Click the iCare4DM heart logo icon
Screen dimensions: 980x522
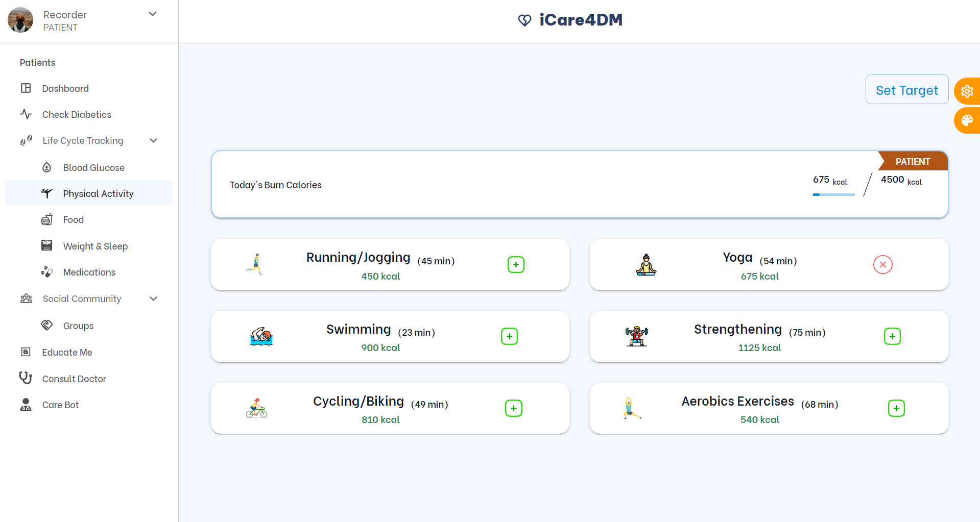[524, 20]
